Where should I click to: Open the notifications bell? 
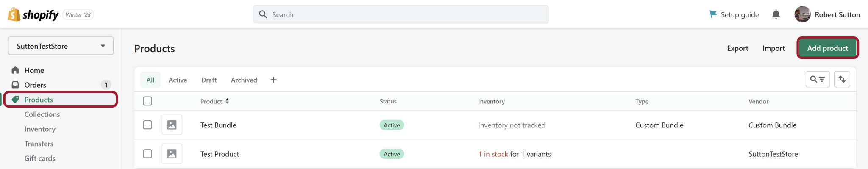776,15
